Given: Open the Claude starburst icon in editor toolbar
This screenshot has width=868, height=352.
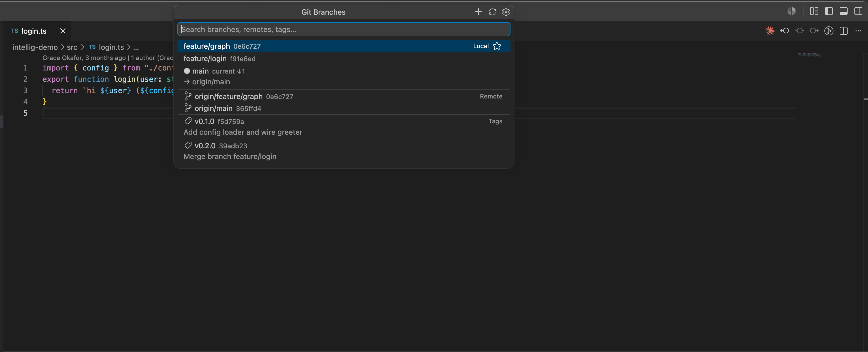Looking at the screenshot, I should tap(770, 31).
